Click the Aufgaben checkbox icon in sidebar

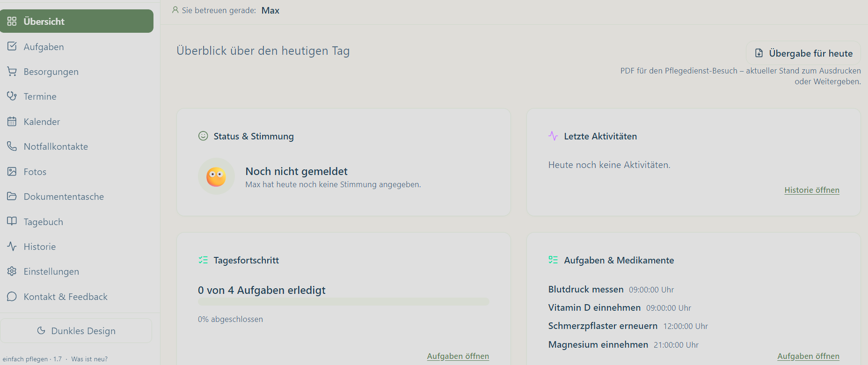coord(12,46)
